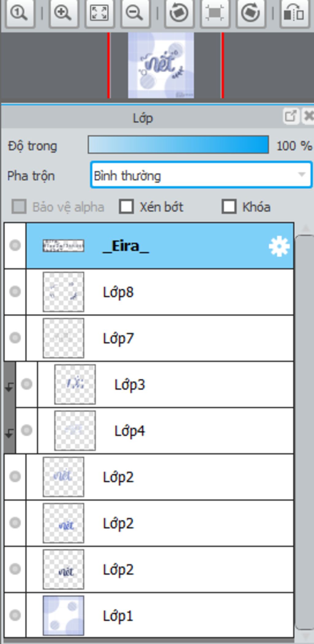The height and width of the screenshot is (644, 314).
Task: Open settings gear on _Eira_ layer
Action: [279, 246]
